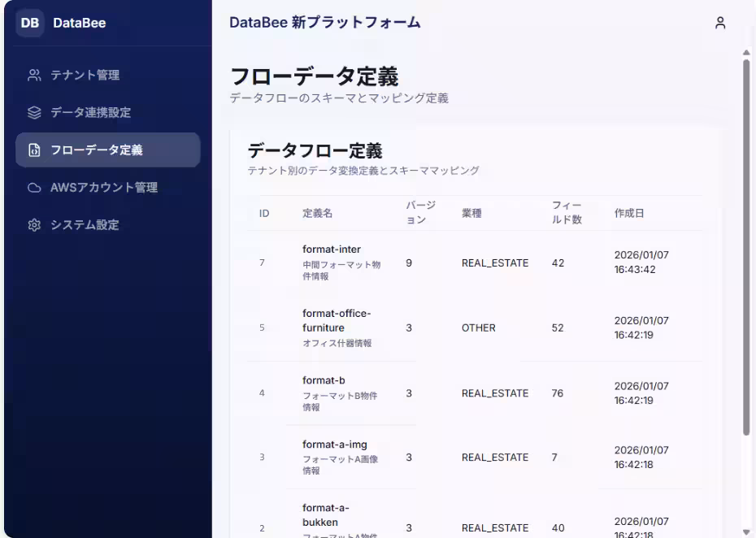Click format-a-img creation date 16:42:18
756x538 pixels.
click(641, 457)
